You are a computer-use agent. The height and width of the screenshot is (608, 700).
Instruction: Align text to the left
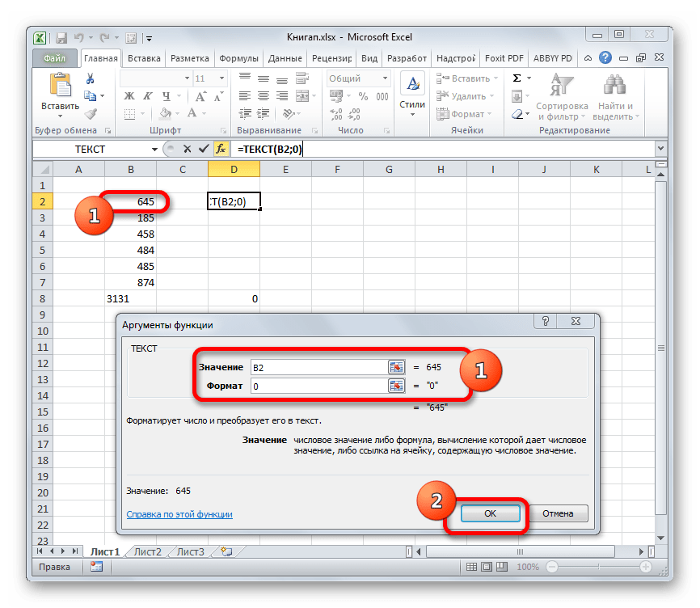245,96
